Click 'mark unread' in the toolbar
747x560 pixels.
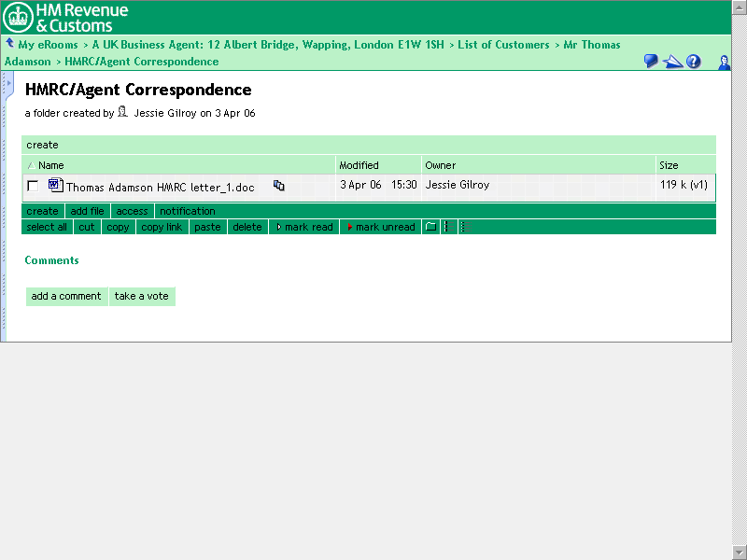pos(381,227)
